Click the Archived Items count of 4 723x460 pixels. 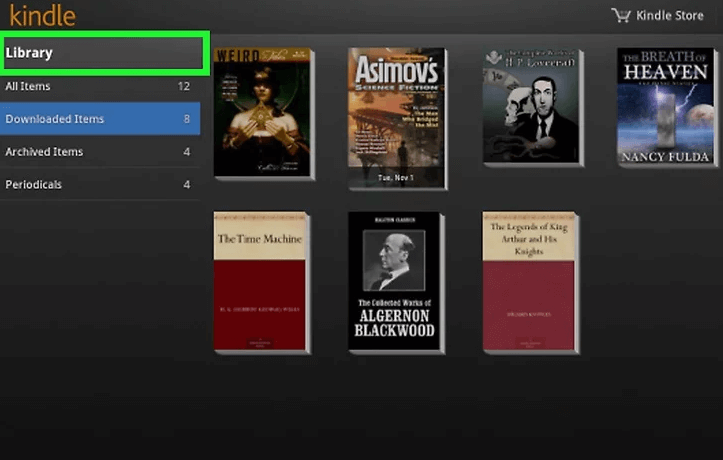pyautogui.click(x=186, y=152)
